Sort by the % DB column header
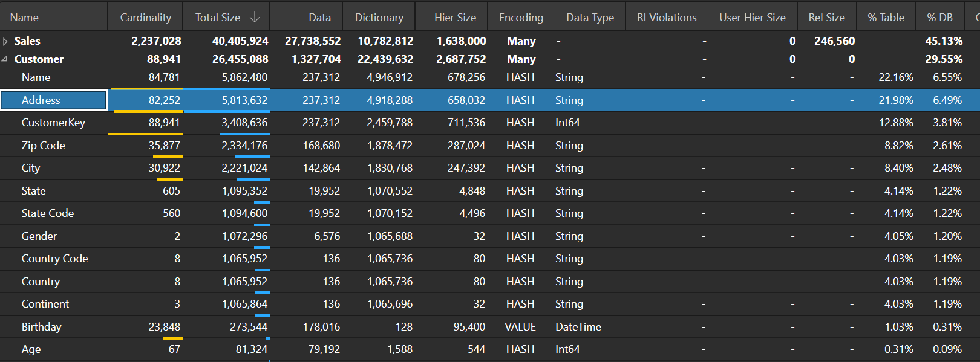The image size is (980, 362). pyautogui.click(x=939, y=18)
